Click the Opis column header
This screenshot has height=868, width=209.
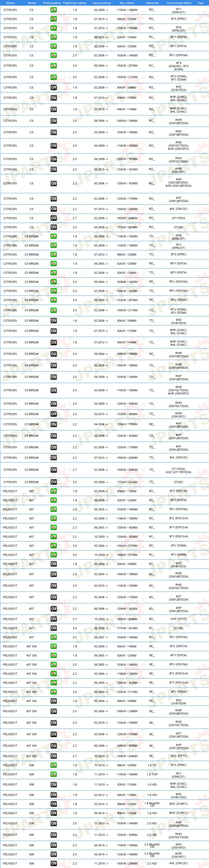pos(201,3)
